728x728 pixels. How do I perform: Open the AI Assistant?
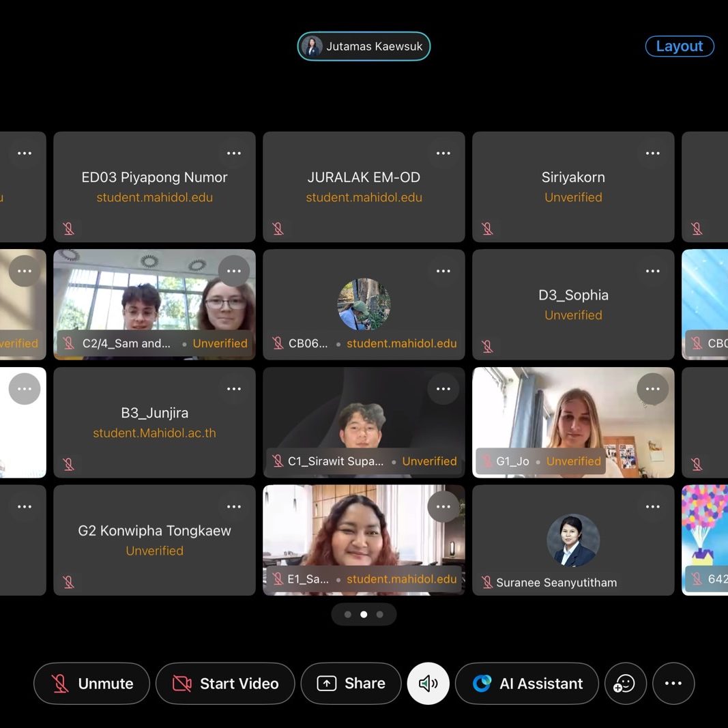pyautogui.click(x=527, y=684)
